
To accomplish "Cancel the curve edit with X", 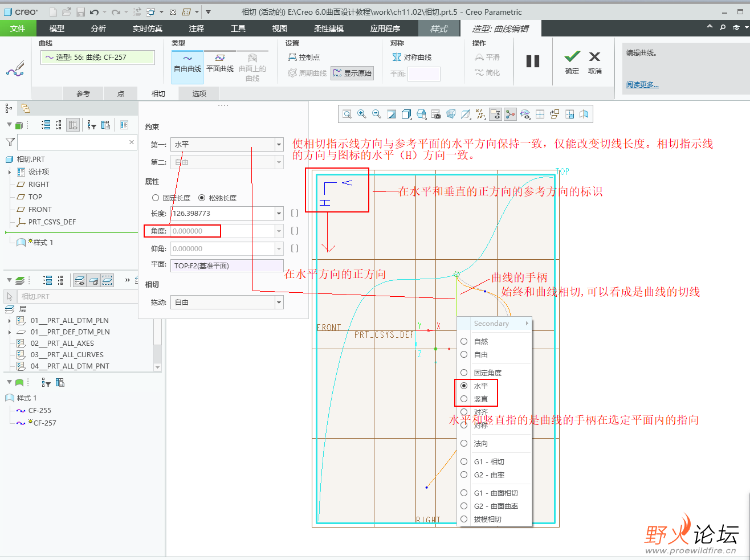I will pyautogui.click(x=595, y=63).
